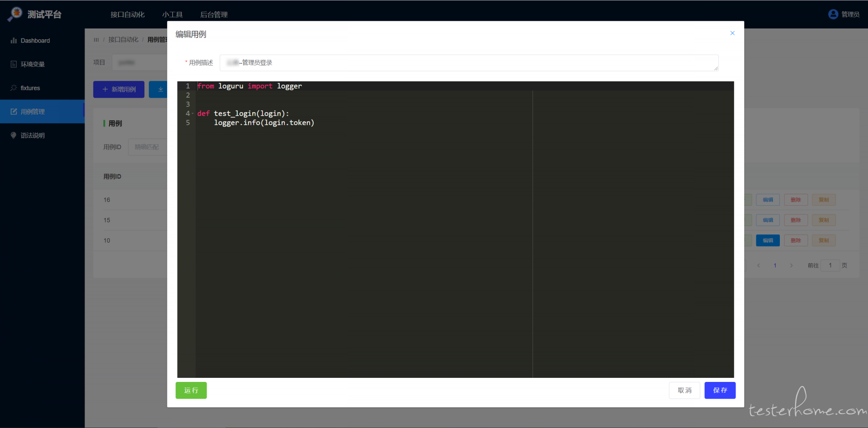Click fixtures sparkle icon in sidebar

14,88
